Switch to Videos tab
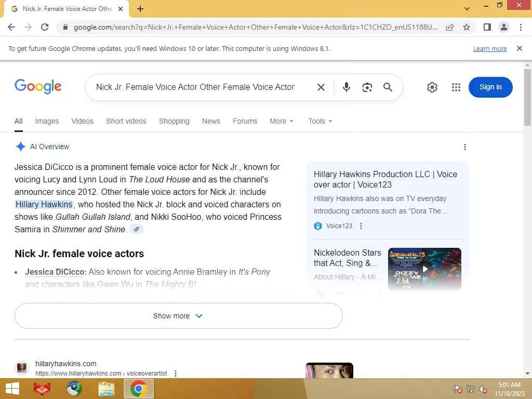The width and height of the screenshot is (532, 399). coord(82,121)
